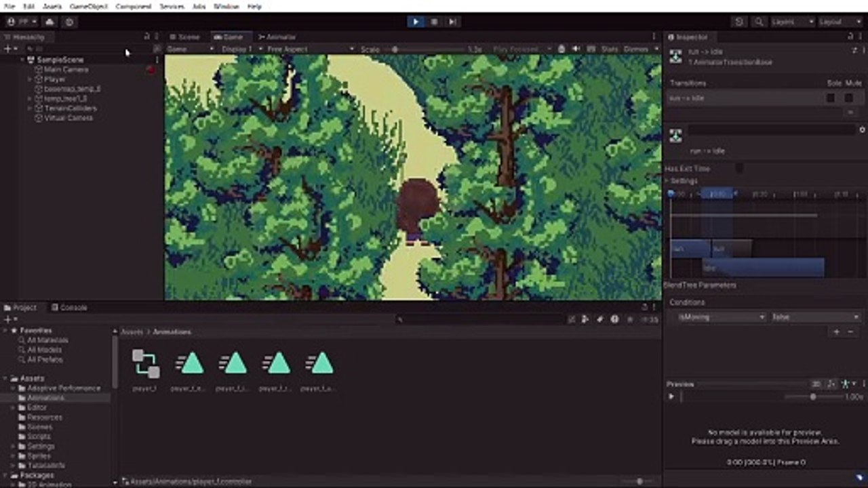Click the Play button in the top toolbar
Image resolution: width=868 pixels, height=488 pixels.
click(x=416, y=22)
